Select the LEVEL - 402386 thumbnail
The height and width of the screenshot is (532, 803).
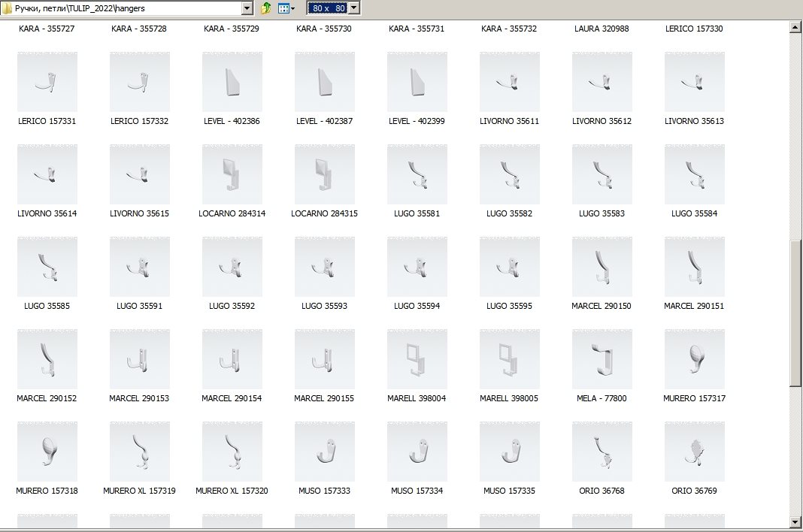[232, 82]
